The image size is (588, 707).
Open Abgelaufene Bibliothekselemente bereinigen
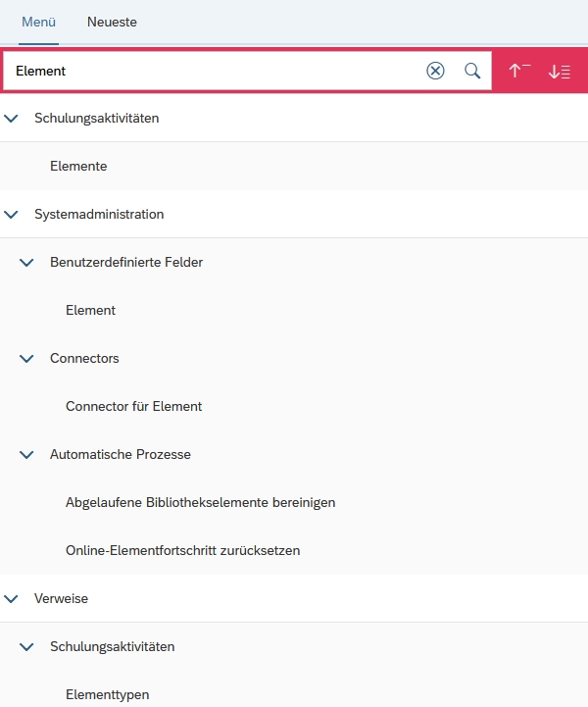pyautogui.click(x=200, y=502)
